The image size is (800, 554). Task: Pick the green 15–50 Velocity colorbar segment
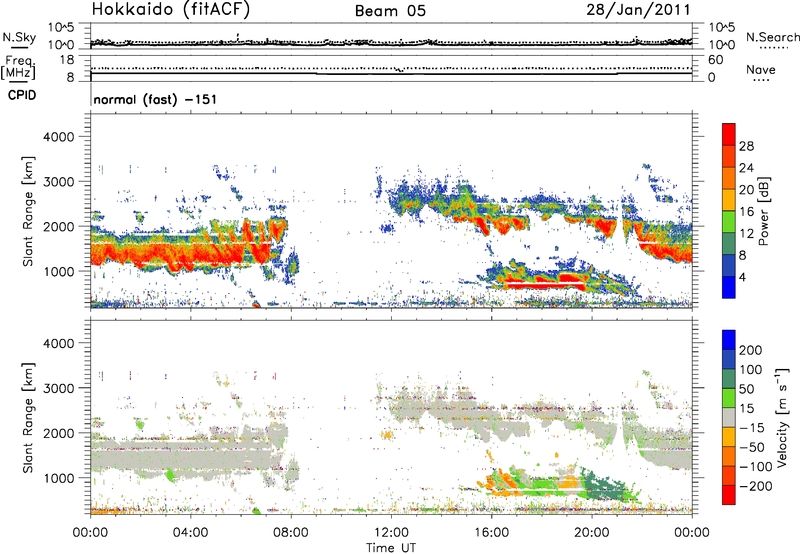tap(729, 398)
